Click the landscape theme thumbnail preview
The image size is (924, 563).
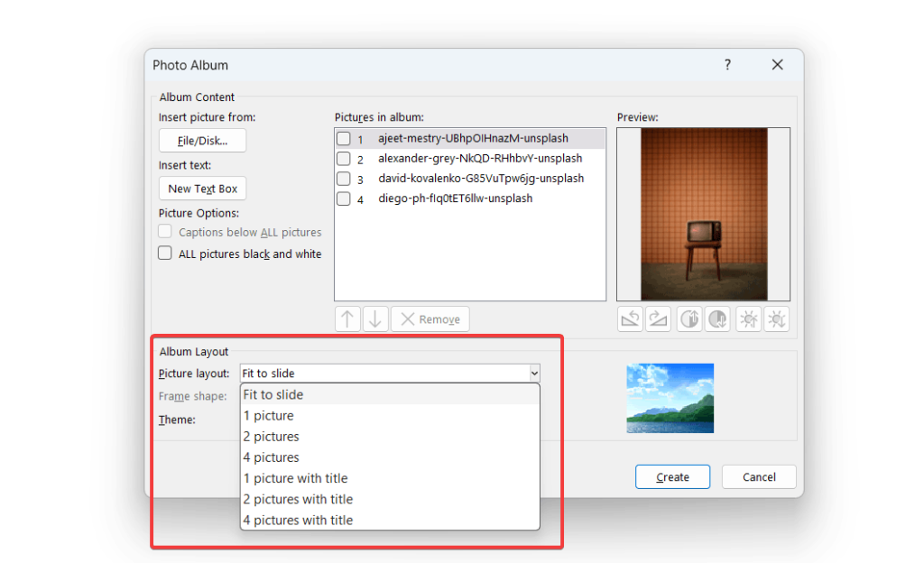coord(670,397)
